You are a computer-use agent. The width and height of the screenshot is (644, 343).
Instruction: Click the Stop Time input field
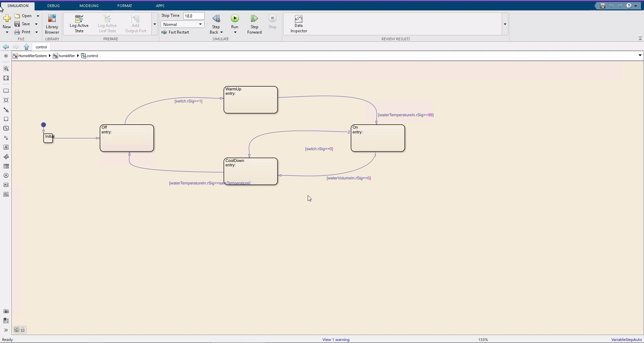194,16
